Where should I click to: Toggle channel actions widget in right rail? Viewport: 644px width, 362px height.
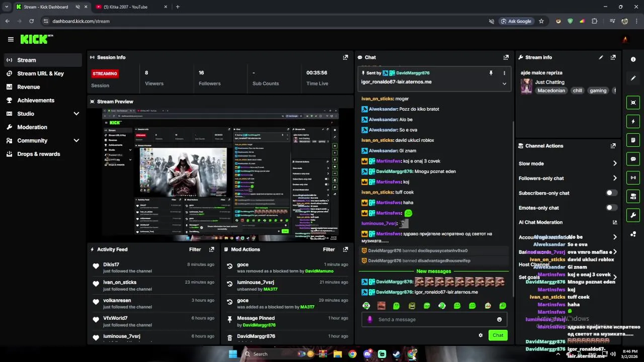tap(633, 196)
